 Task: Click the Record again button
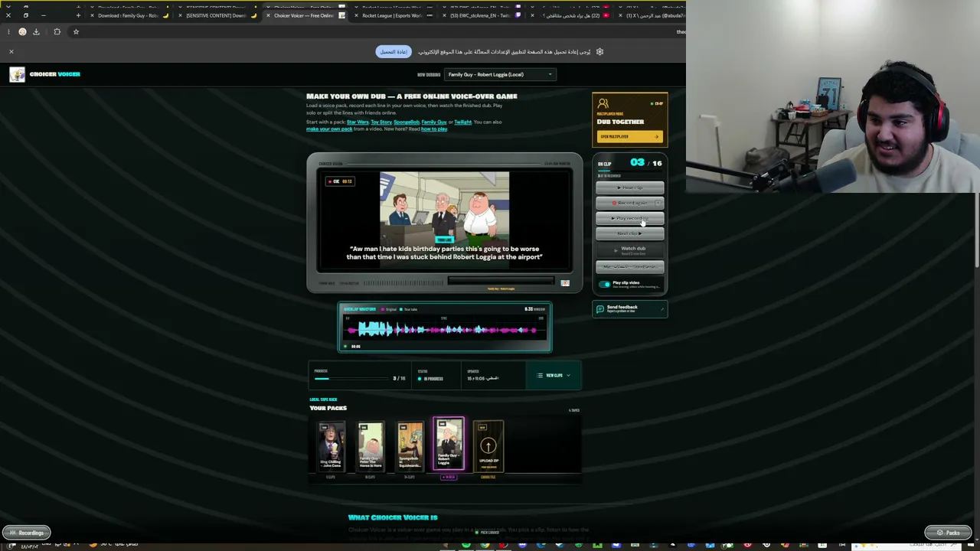[630, 203]
